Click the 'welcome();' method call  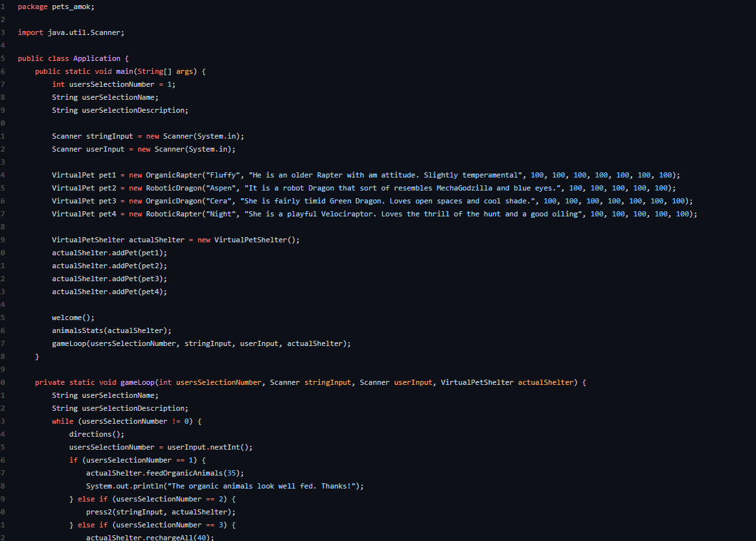(x=73, y=317)
